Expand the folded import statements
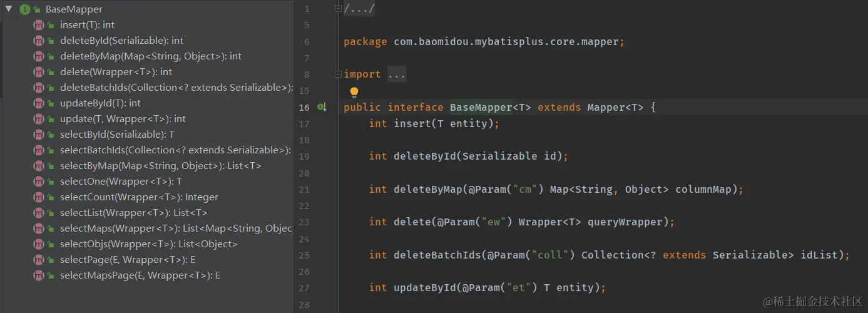 pos(338,74)
